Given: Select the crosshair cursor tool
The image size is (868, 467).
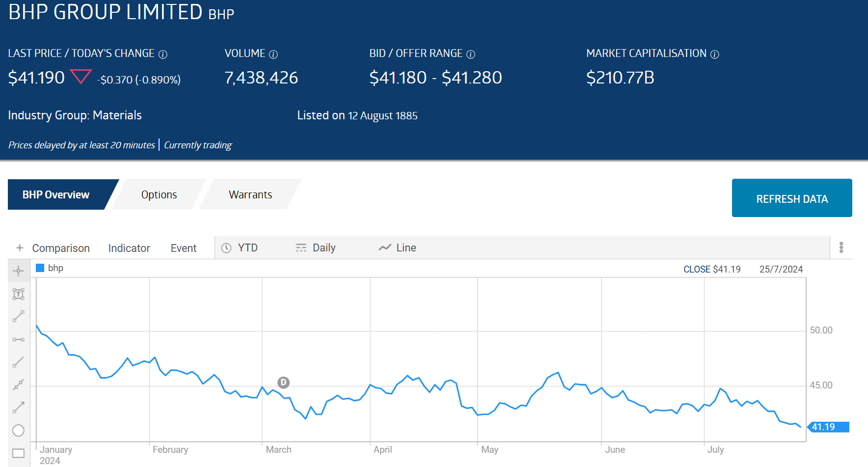Looking at the screenshot, I should pyautogui.click(x=18, y=271).
